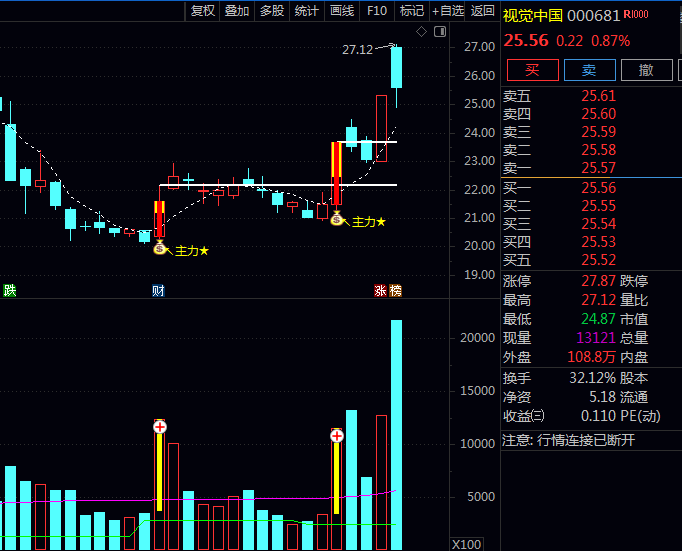This screenshot has width=682, height=551.
Task: Click the R1000 badge beside the stock code
Action: click(x=636, y=14)
